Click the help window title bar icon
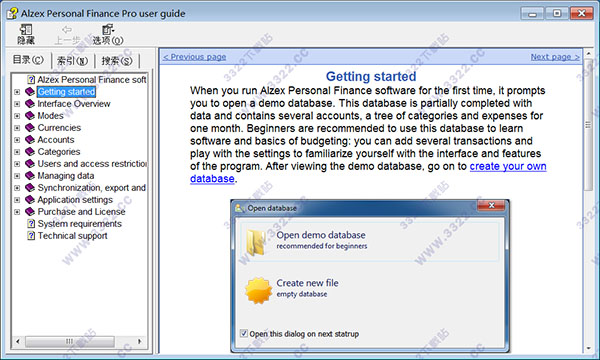Screen dimensions: 600x360 pos(12,13)
